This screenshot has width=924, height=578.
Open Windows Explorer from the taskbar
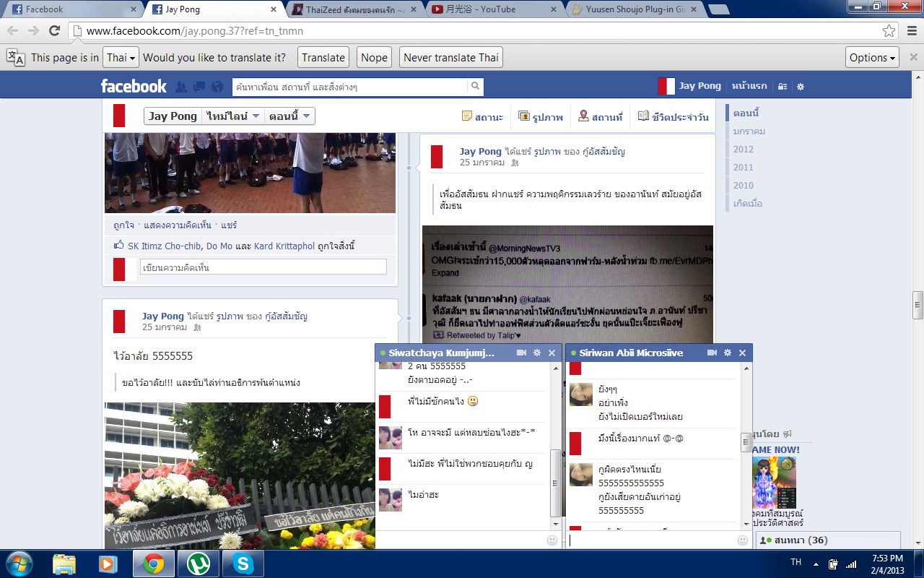coord(64,564)
